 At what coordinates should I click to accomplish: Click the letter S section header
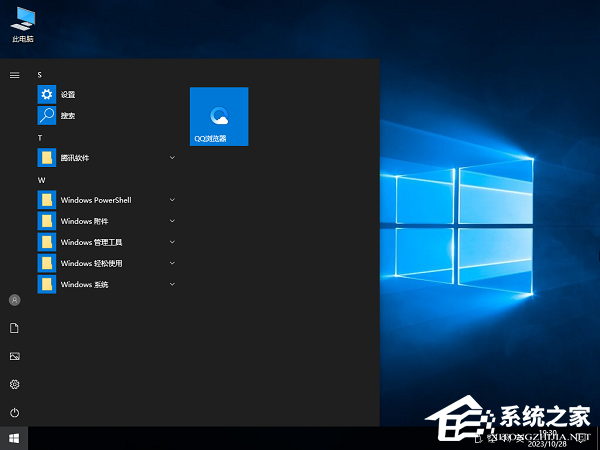pos(40,75)
